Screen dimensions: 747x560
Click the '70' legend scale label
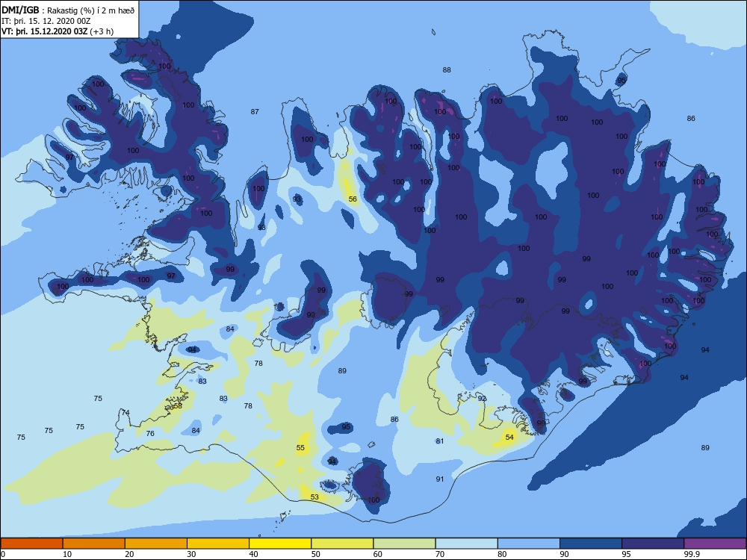(440, 554)
